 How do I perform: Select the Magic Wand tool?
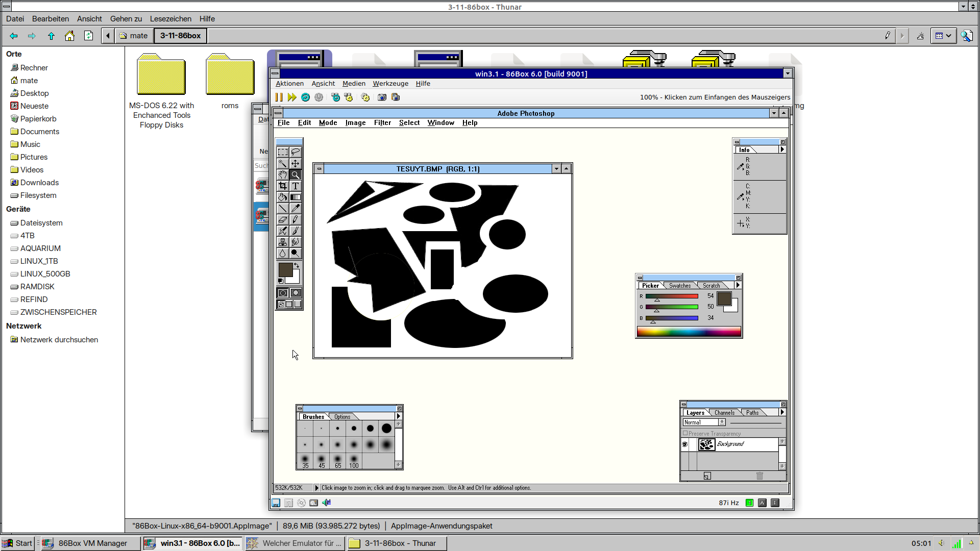click(x=283, y=163)
